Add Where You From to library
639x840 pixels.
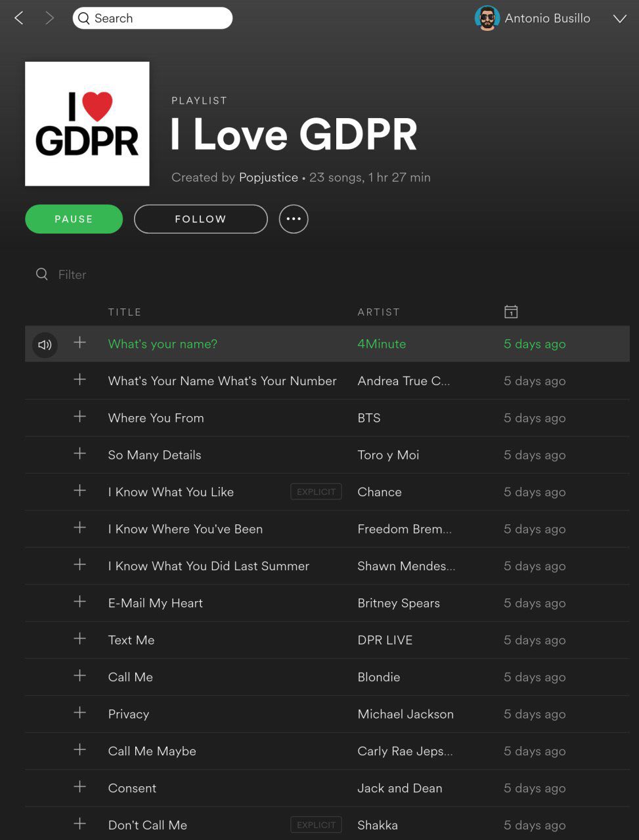click(x=79, y=417)
